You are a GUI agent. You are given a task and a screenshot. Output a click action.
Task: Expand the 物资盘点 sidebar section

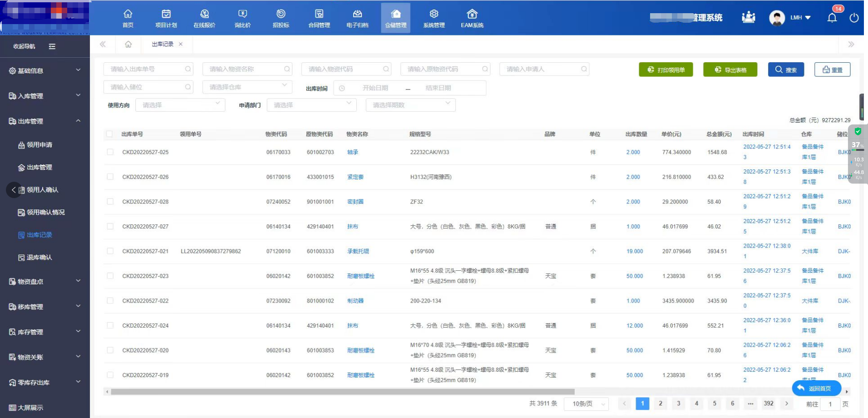(x=45, y=282)
